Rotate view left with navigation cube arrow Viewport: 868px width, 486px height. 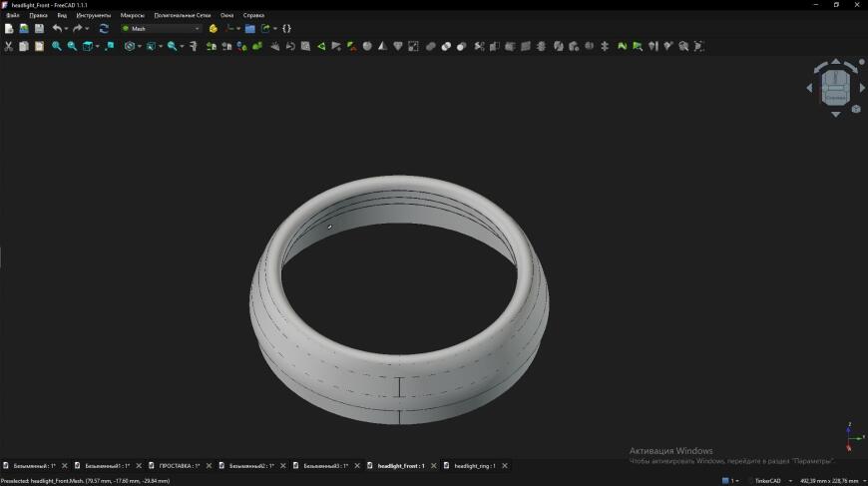pos(809,88)
